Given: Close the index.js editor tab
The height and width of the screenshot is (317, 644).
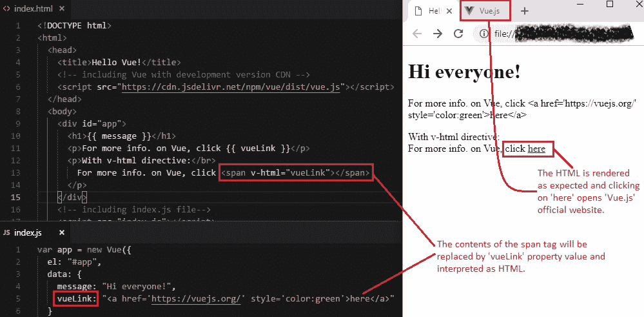Looking at the screenshot, I should click(62, 232).
